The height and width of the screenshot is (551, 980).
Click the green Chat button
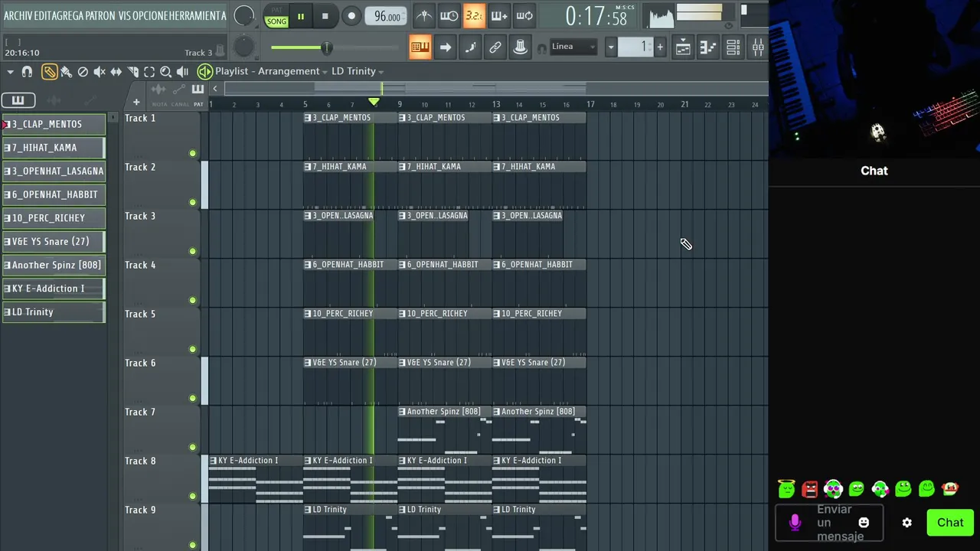pos(950,523)
